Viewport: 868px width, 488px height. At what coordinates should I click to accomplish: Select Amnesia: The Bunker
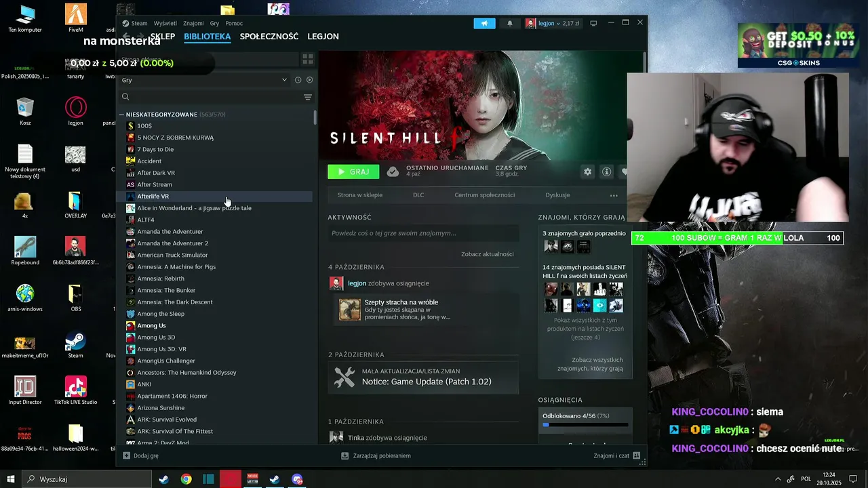(166, 290)
